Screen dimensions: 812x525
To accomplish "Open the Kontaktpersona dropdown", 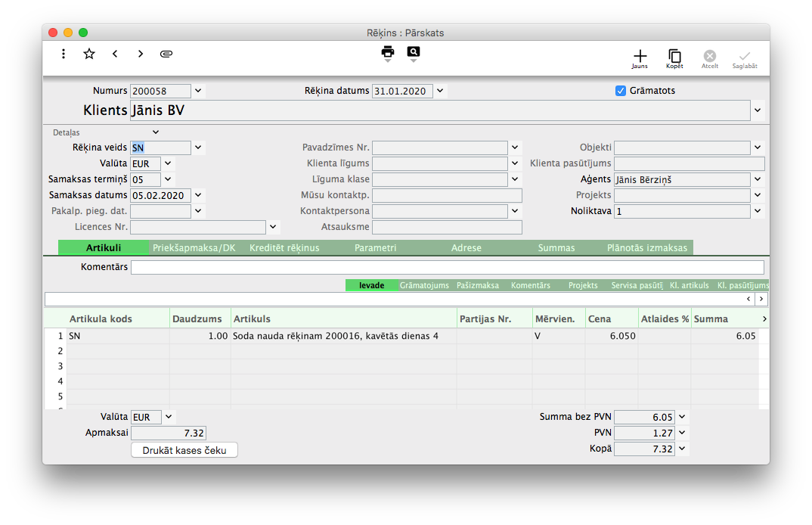I will pos(515,211).
